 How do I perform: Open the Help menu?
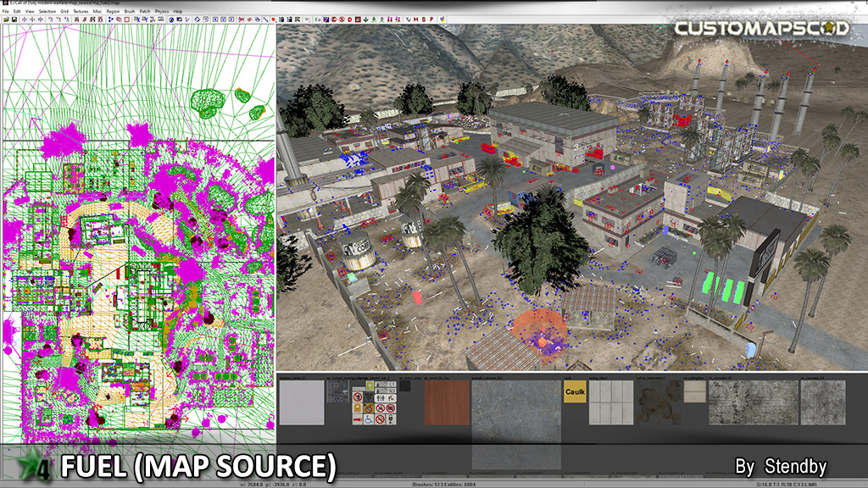pos(178,11)
